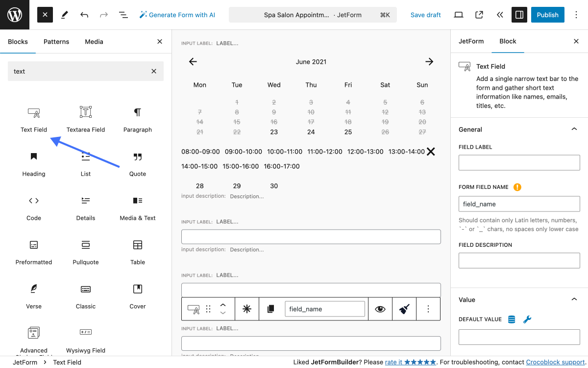The height and width of the screenshot is (368, 588).
Task: Insert the Paragraph block
Action: tap(138, 119)
